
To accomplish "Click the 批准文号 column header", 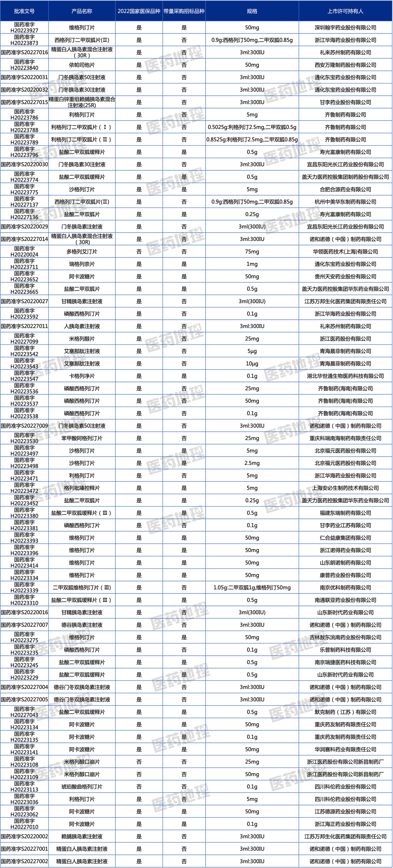I will coord(24,11).
